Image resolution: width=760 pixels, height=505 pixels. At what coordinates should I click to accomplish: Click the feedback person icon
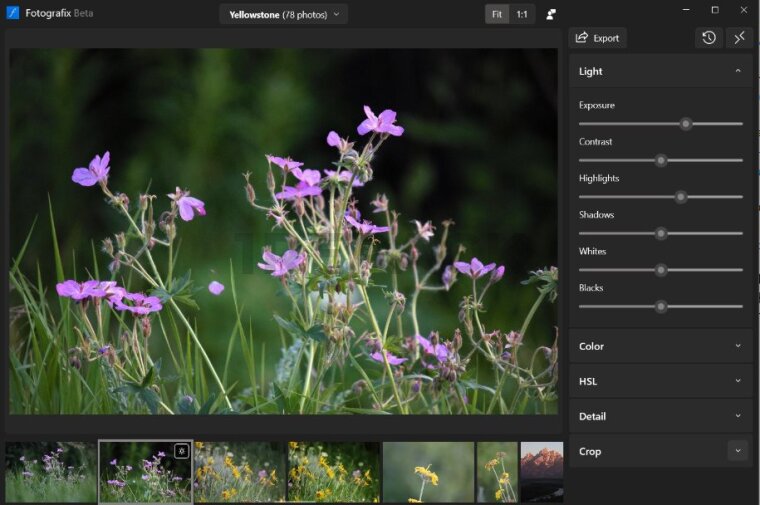551,14
